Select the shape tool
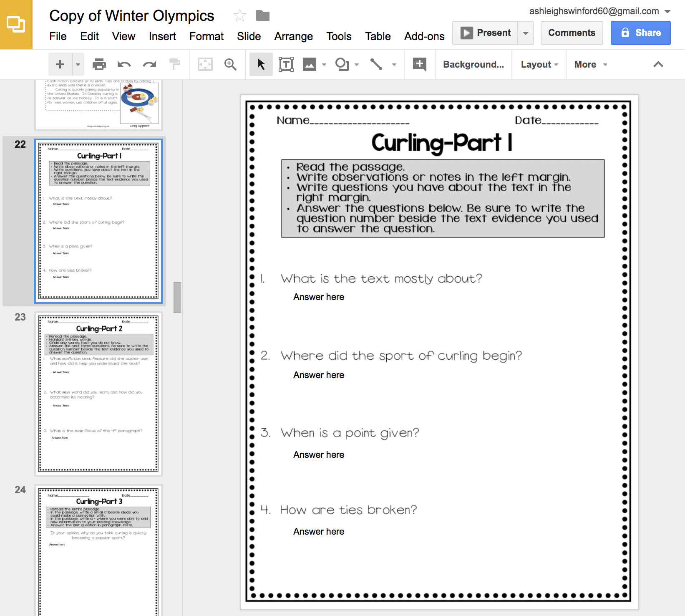Viewport: 685px width, 616px height. pos(342,64)
